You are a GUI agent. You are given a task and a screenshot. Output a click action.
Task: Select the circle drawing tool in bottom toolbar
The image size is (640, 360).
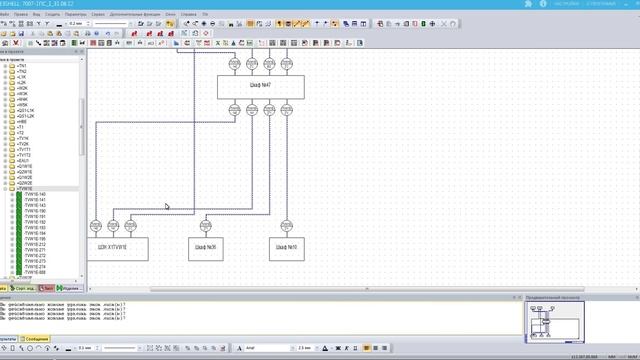coord(30,348)
